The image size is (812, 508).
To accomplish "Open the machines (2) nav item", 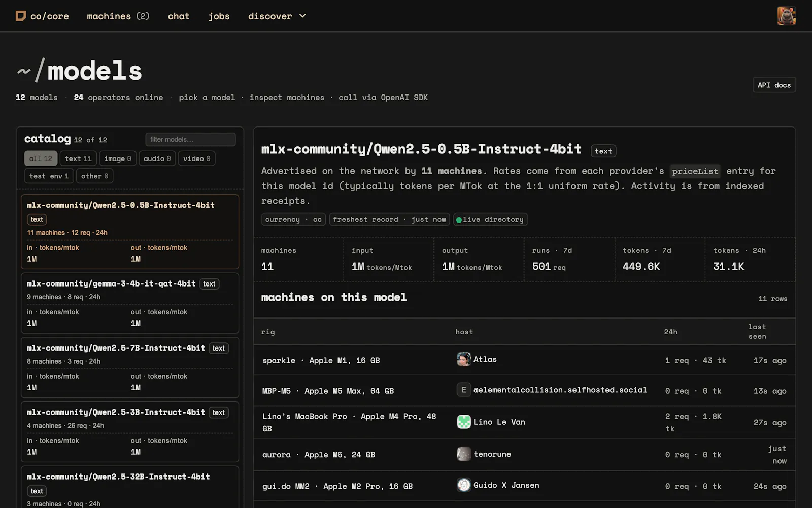I will (x=118, y=16).
